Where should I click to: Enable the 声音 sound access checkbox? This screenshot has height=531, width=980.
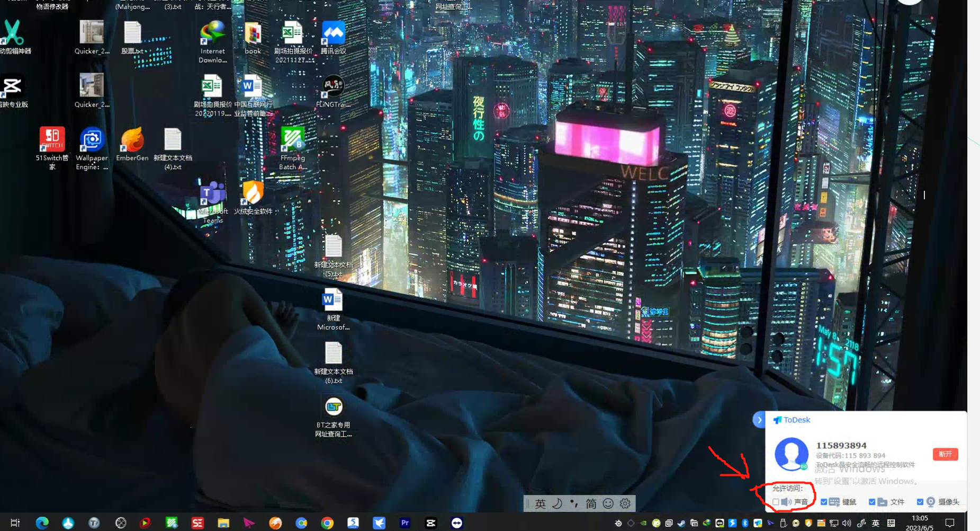[776, 502]
